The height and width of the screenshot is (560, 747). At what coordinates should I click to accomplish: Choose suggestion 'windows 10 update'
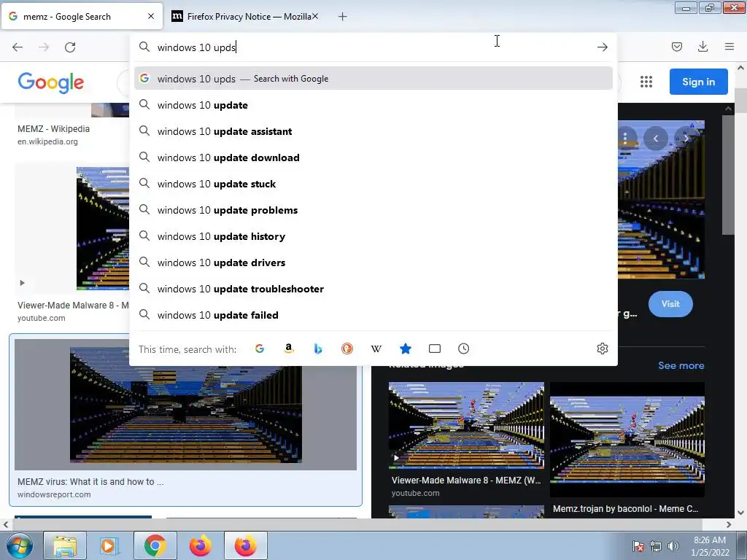[x=373, y=105]
